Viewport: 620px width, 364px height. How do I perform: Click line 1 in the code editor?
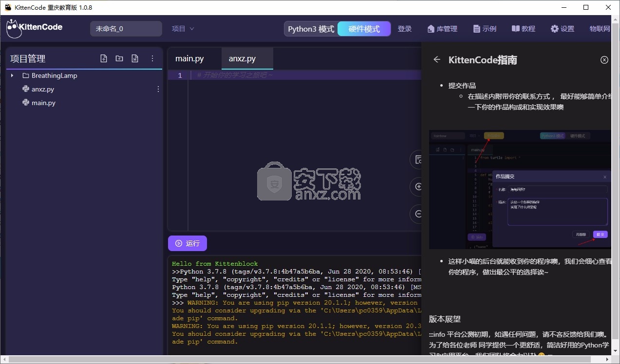(x=294, y=75)
